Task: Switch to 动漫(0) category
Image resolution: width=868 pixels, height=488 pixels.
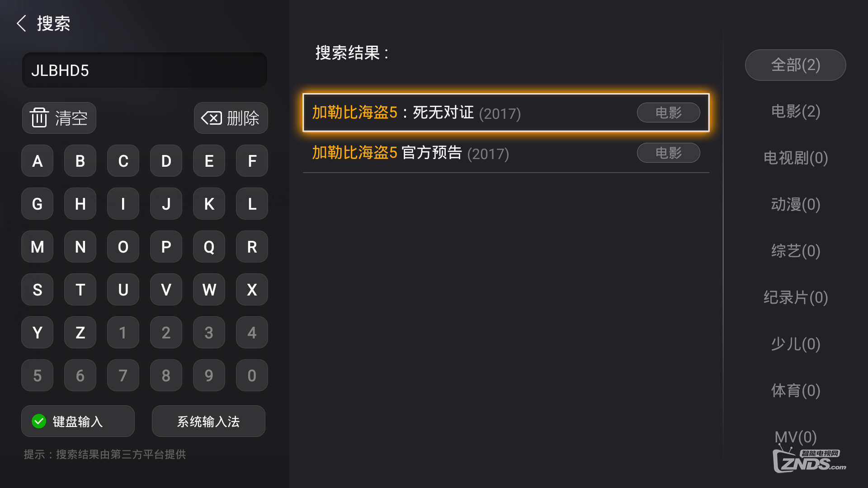Action: point(796,205)
